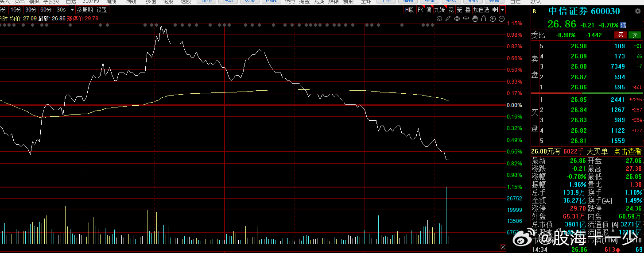Select sell level 1 price 26.86
The width and height of the screenshot is (644, 253).
click(x=578, y=87)
